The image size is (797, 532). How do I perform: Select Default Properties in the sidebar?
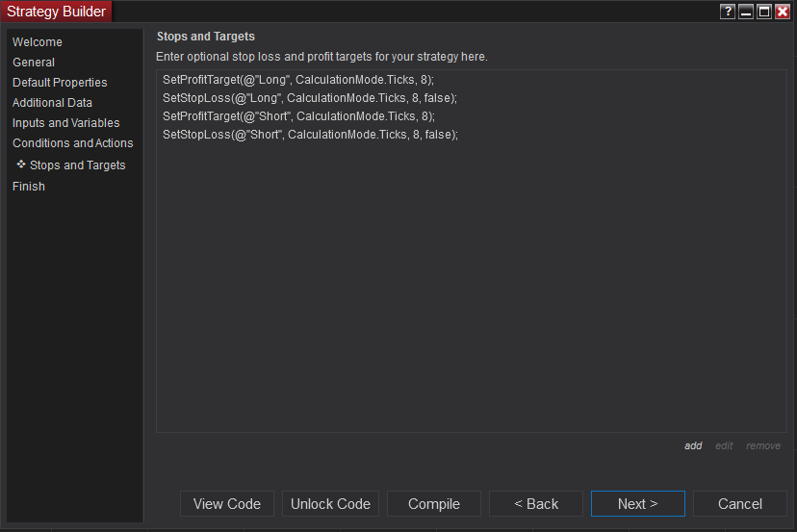pyautogui.click(x=60, y=83)
